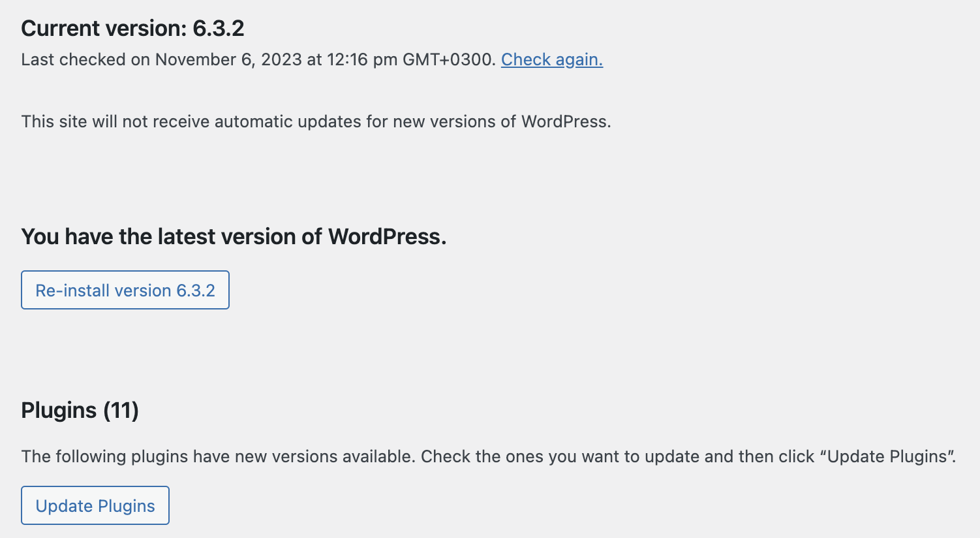Click "WordPress" in the automatic updates sentence
The width and height of the screenshot is (980, 538).
564,121
